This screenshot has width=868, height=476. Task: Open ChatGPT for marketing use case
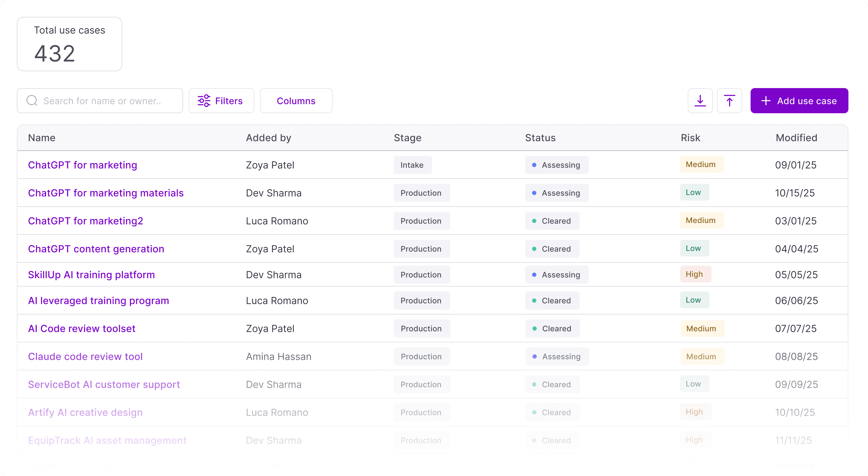tap(82, 165)
